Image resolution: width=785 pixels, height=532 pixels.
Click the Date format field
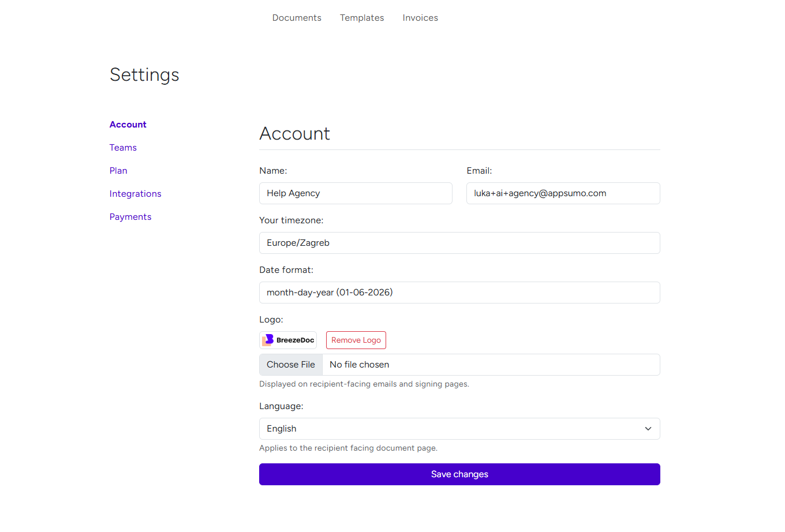(x=459, y=293)
